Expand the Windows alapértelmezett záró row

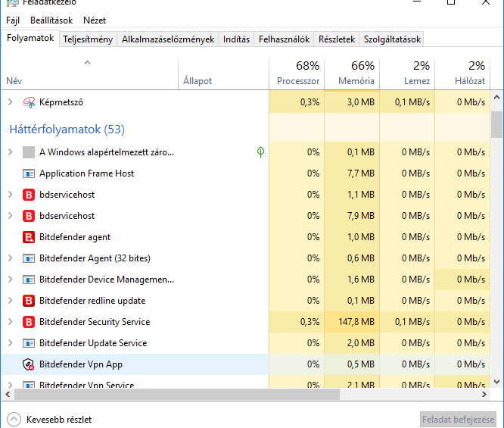point(11,152)
